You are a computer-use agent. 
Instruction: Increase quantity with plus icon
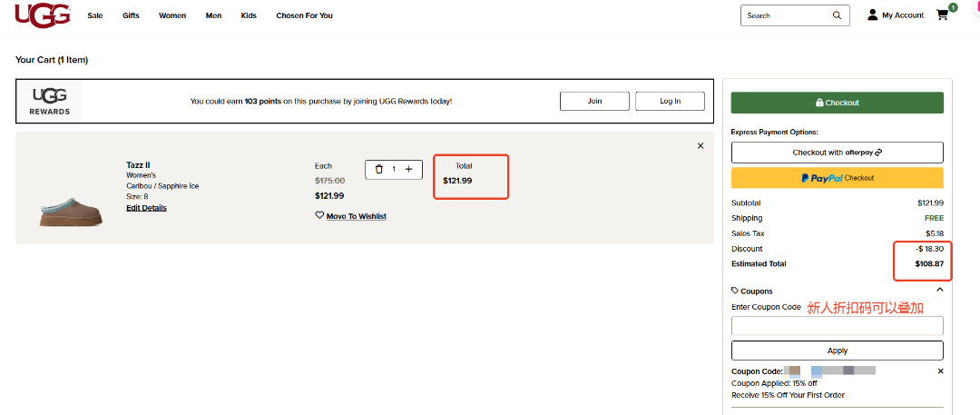pyautogui.click(x=408, y=169)
